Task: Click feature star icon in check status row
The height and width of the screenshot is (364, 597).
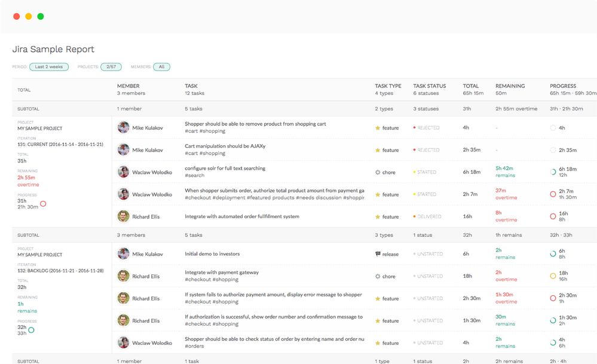Action: 378,343
